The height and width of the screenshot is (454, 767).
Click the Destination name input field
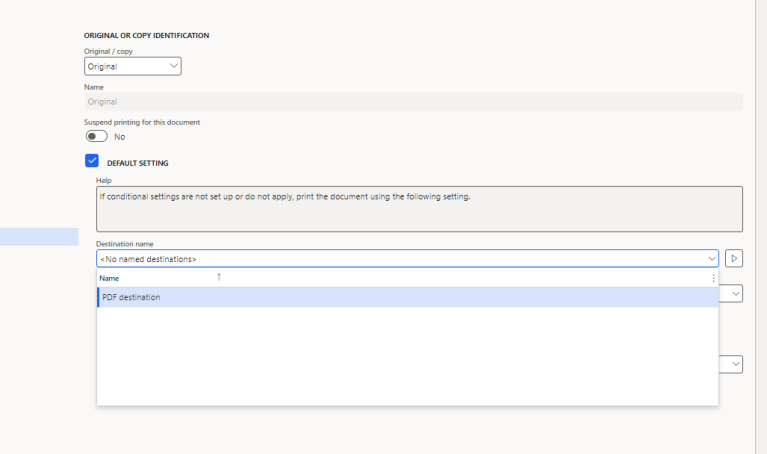pos(400,259)
